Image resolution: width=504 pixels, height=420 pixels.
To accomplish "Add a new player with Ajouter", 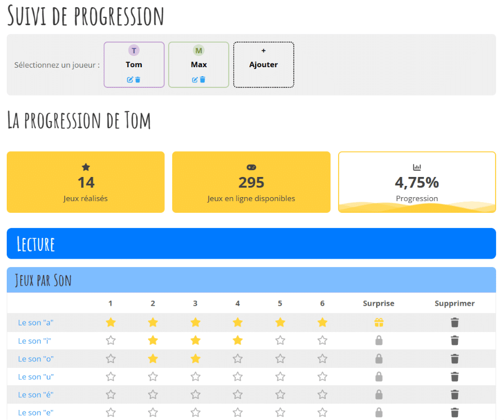I will (x=263, y=64).
